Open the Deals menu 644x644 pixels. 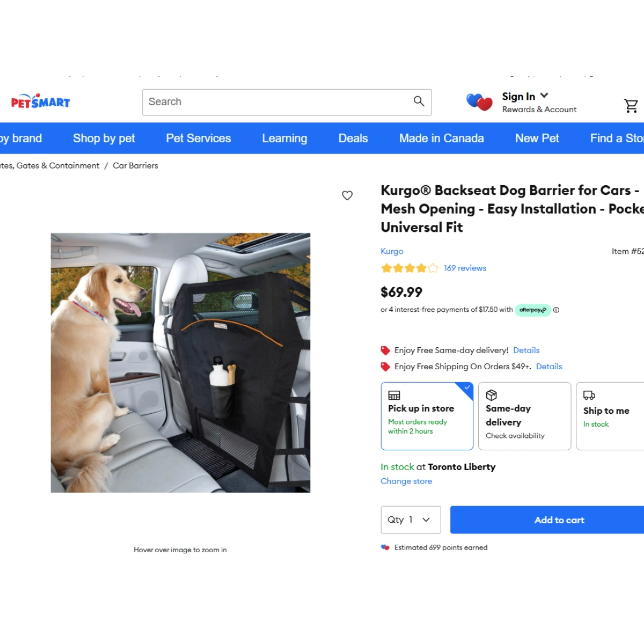353,138
